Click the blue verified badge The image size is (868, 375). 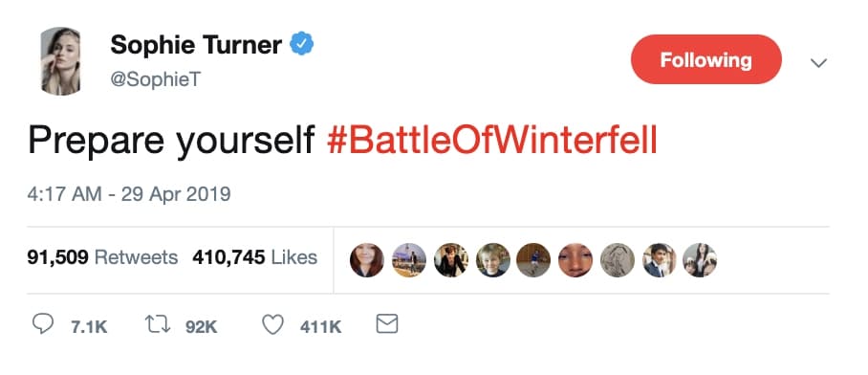302,44
